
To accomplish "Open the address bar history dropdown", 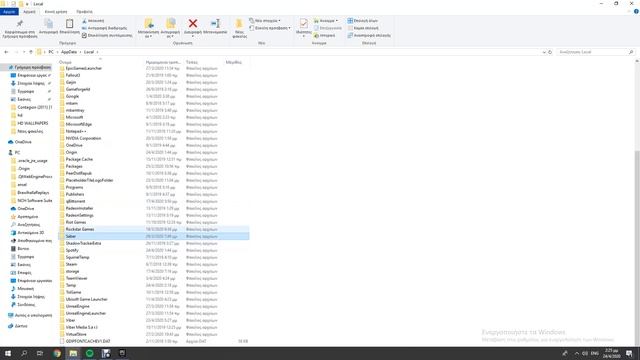I will 544,52.
